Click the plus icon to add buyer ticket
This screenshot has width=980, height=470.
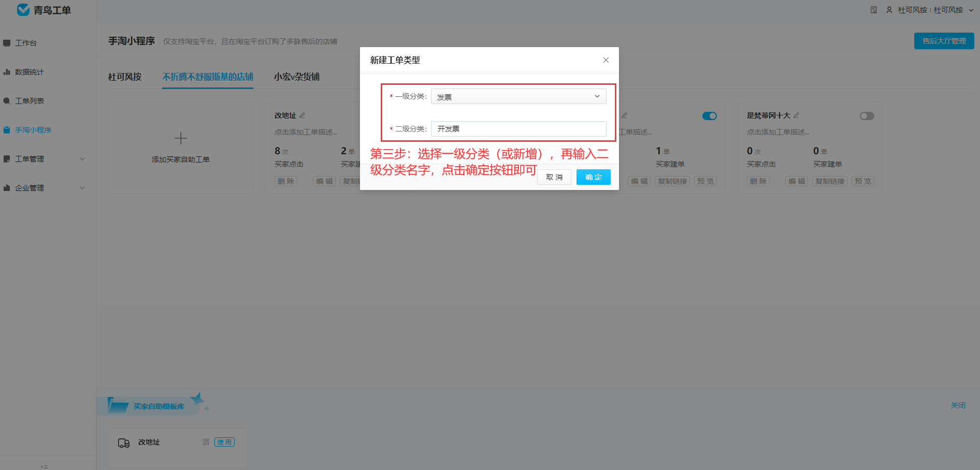click(x=181, y=138)
